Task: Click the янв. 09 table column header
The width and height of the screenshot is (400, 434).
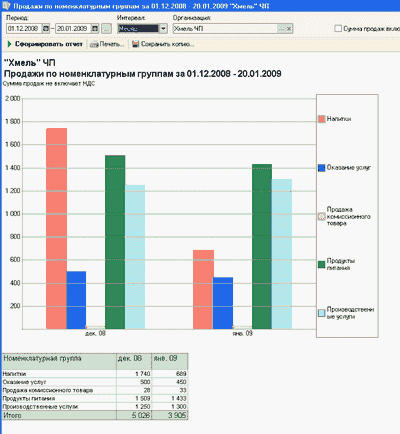Action: (170, 361)
